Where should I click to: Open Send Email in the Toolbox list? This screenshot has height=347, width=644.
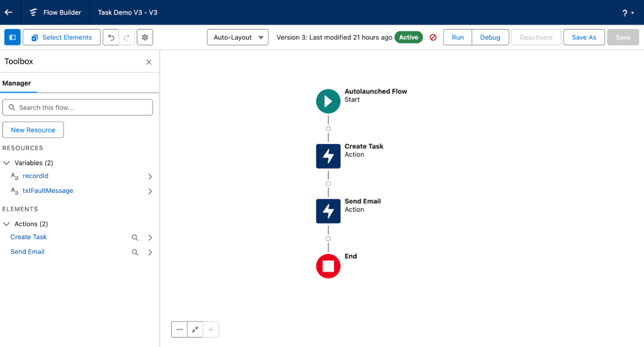[x=27, y=251]
